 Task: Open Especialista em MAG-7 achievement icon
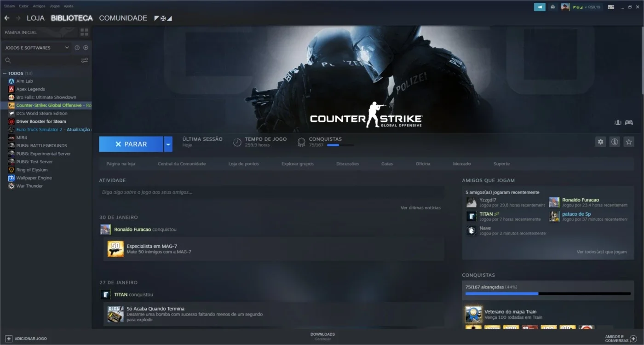(115, 249)
